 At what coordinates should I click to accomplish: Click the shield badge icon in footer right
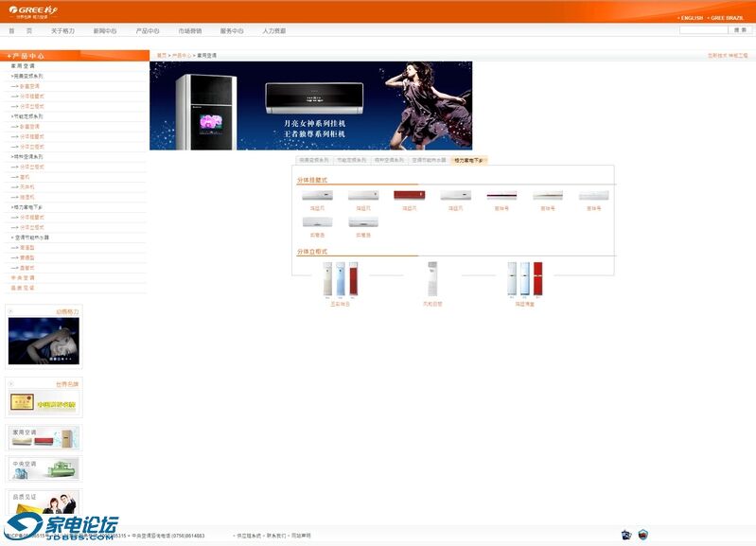click(643, 535)
